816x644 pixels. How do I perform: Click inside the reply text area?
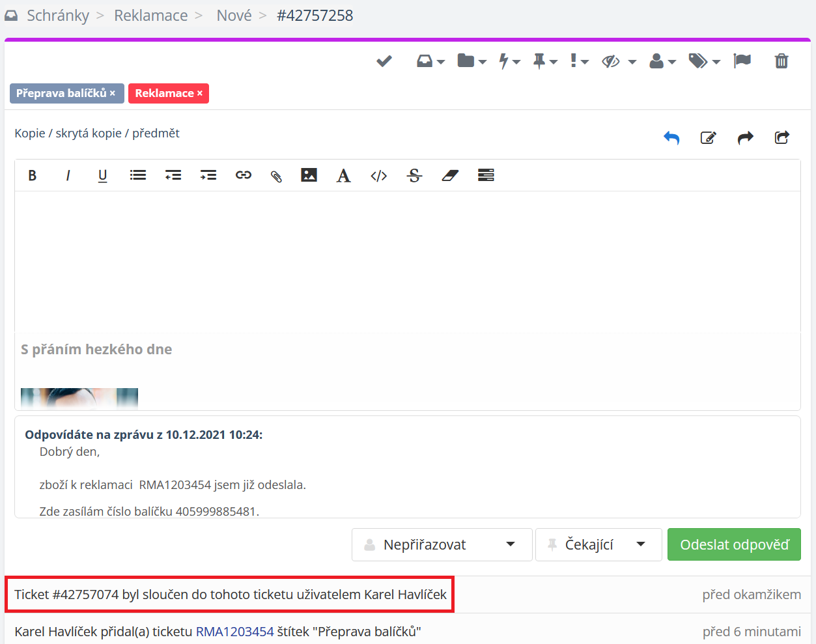click(x=408, y=262)
